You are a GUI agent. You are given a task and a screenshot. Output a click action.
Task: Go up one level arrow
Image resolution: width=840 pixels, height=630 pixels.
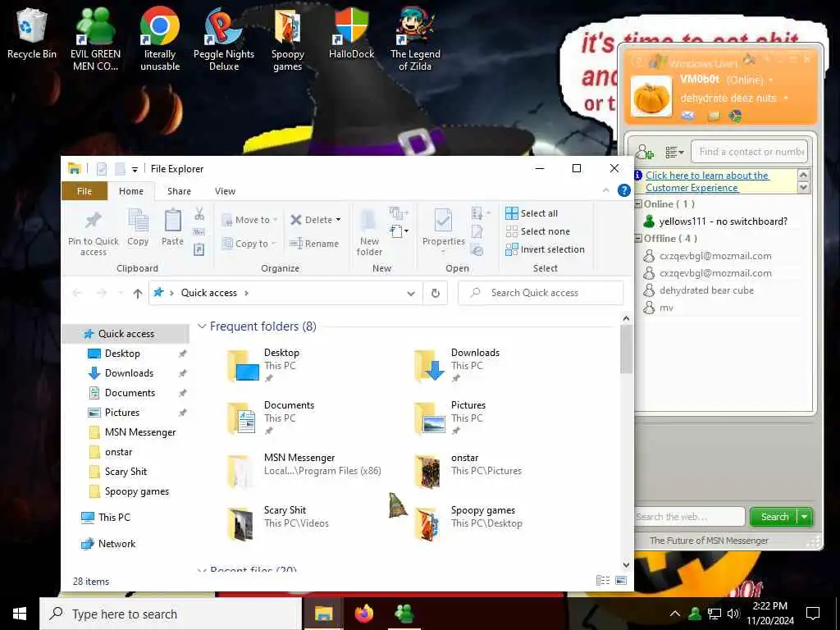tap(138, 293)
